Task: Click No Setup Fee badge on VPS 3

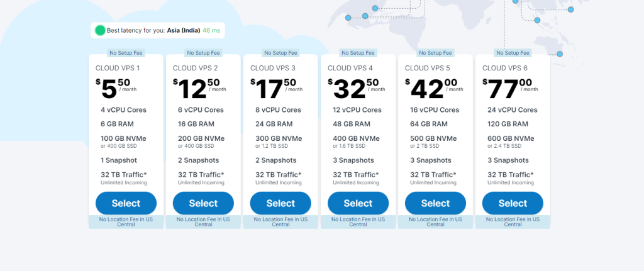Action: (280, 53)
